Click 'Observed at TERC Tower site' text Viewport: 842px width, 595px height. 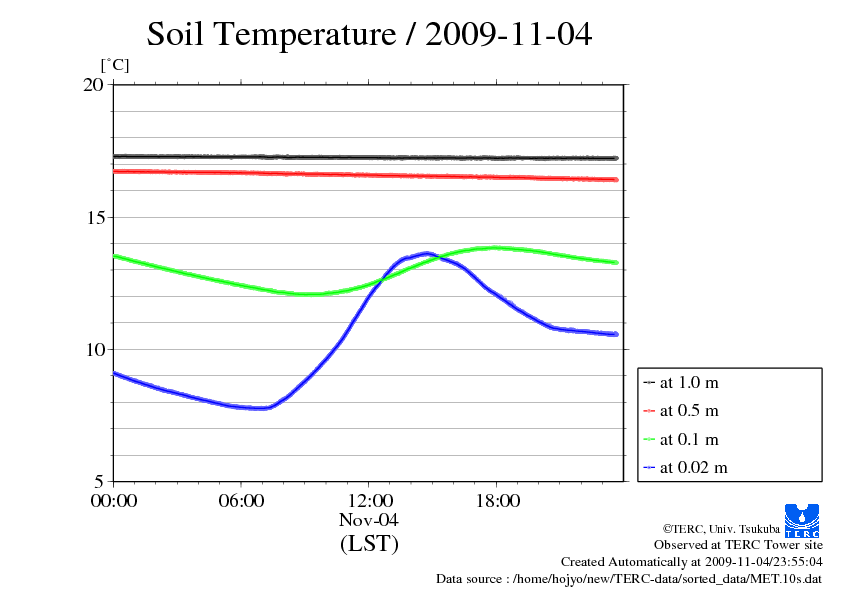738,545
